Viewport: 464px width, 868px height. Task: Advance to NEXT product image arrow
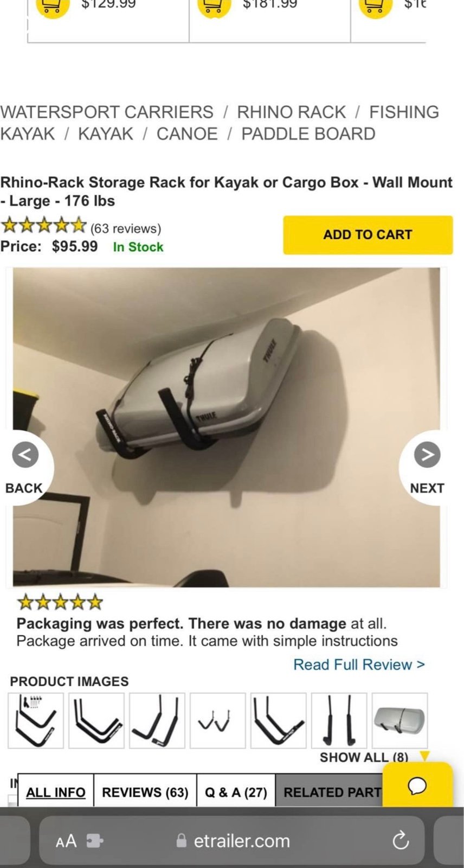tap(427, 455)
